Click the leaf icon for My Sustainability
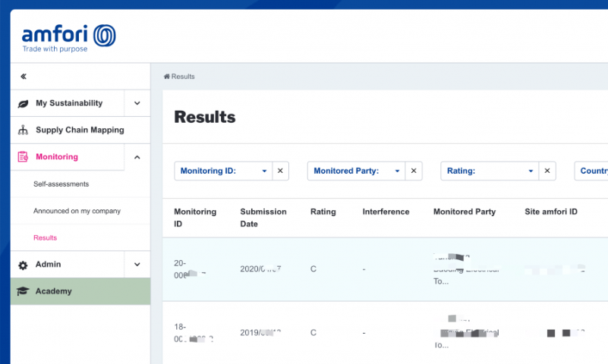 click(x=23, y=104)
